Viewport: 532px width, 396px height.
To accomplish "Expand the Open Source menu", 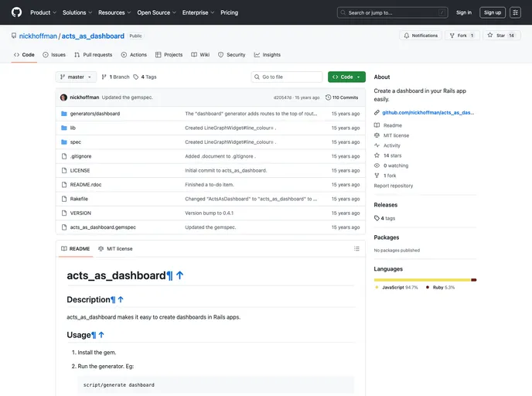I will pos(156,12).
